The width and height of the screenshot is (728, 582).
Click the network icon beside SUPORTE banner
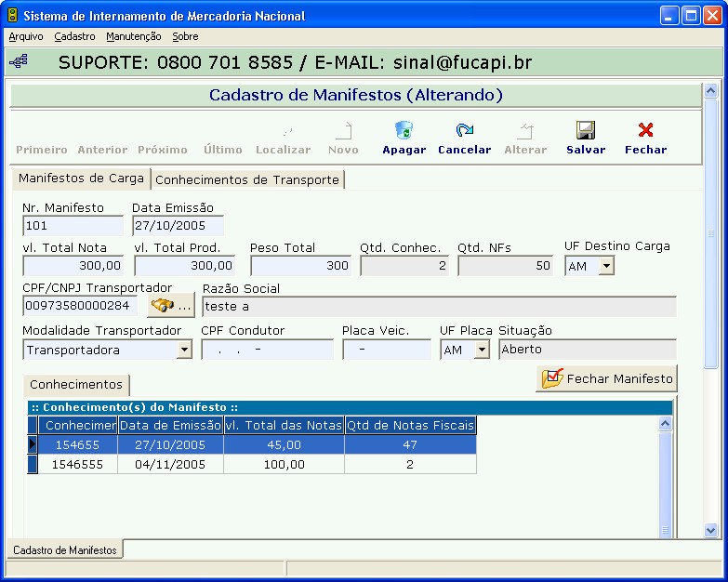click(x=19, y=62)
